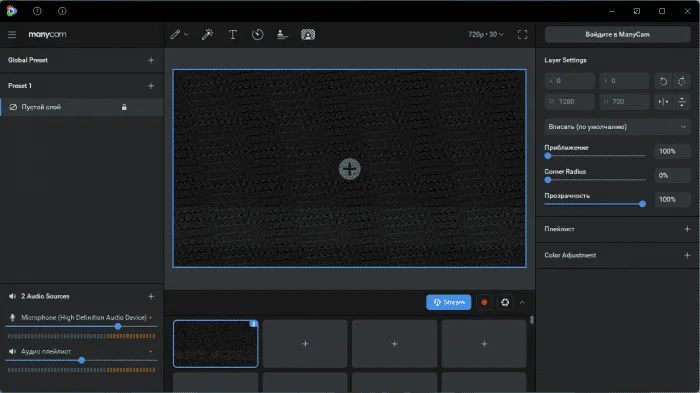
Task: Click the Войдите в ManyCam button
Action: coord(617,34)
